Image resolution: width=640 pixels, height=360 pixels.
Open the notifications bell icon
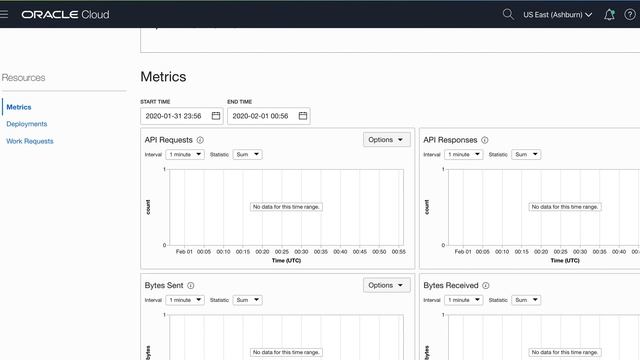pyautogui.click(x=609, y=15)
